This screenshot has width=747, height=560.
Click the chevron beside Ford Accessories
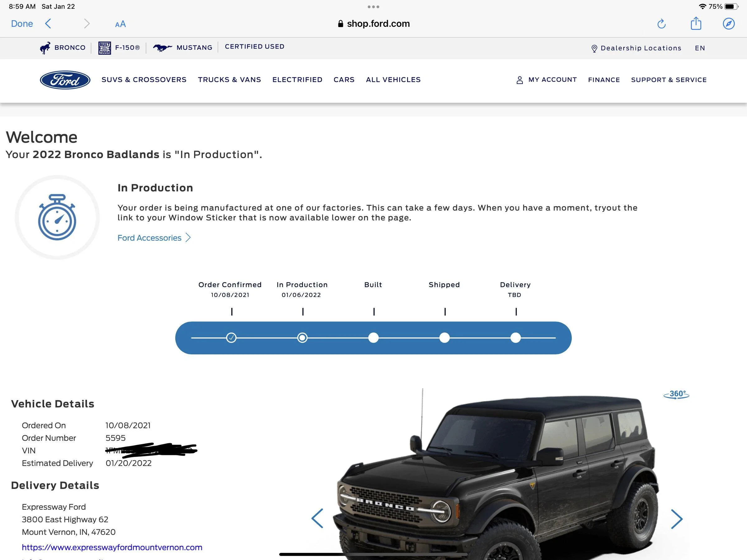188,238
